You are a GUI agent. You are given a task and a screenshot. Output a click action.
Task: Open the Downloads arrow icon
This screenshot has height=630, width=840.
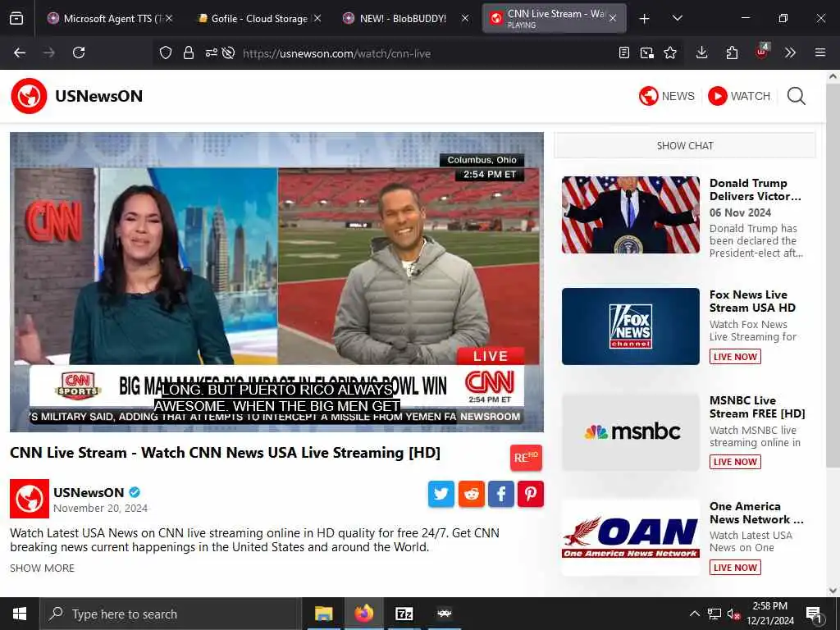tap(702, 52)
